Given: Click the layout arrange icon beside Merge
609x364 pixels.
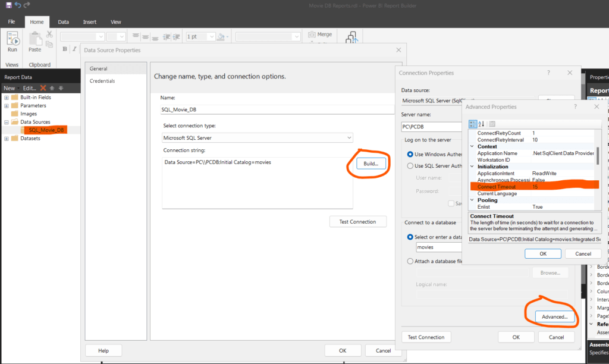Looking at the screenshot, I should [351, 37].
